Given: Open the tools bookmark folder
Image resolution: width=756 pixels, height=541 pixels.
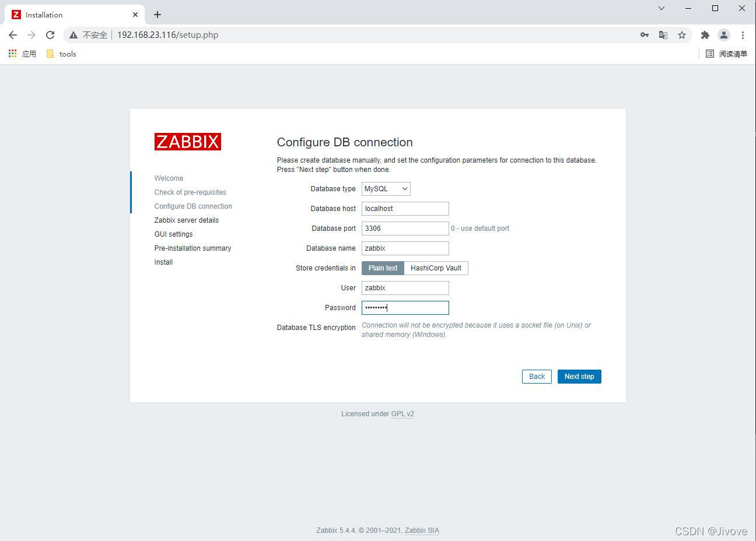Looking at the screenshot, I should [61, 54].
